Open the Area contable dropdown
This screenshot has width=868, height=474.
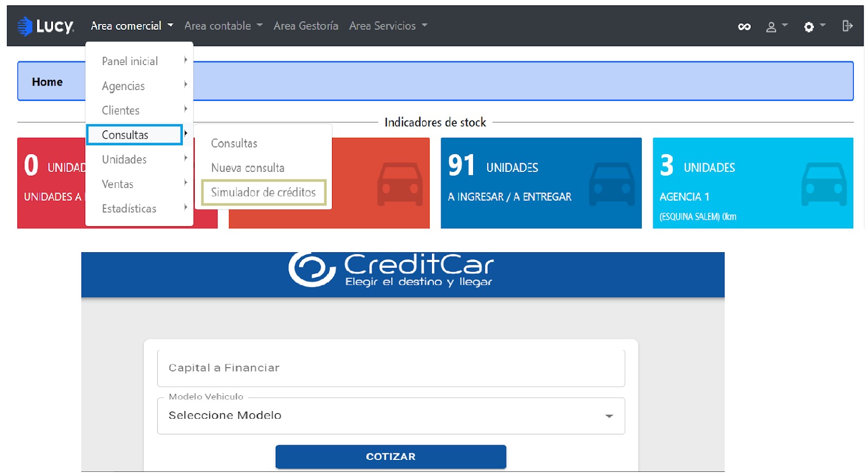click(224, 26)
